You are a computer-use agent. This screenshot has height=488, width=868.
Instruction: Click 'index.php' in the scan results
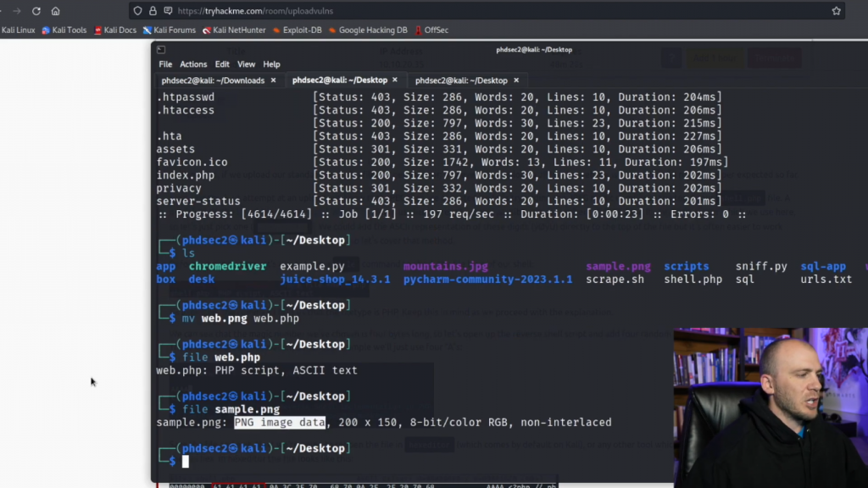pos(186,175)
